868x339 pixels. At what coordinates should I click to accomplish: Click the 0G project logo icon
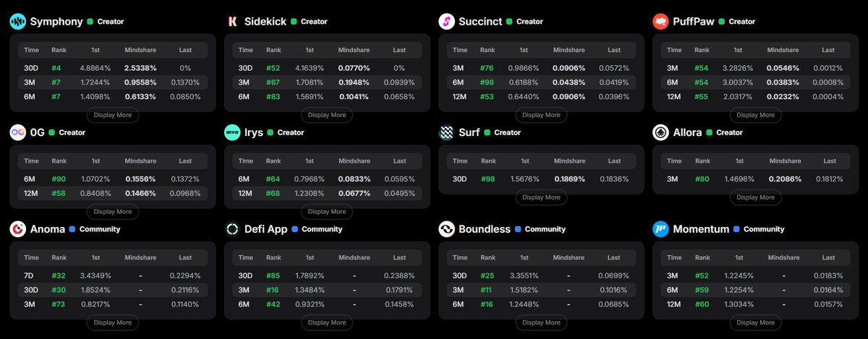click(18, 132)
